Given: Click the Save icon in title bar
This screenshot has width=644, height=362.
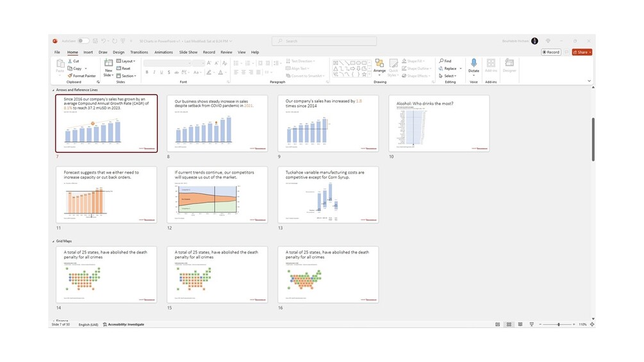Looking at the screenshot, I should [x=95, y=41].
